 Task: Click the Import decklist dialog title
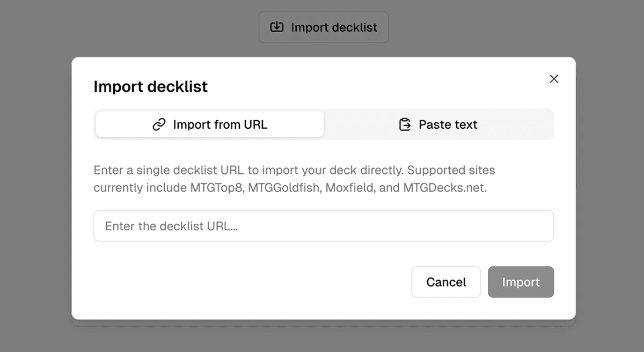[x=150, y=86]
